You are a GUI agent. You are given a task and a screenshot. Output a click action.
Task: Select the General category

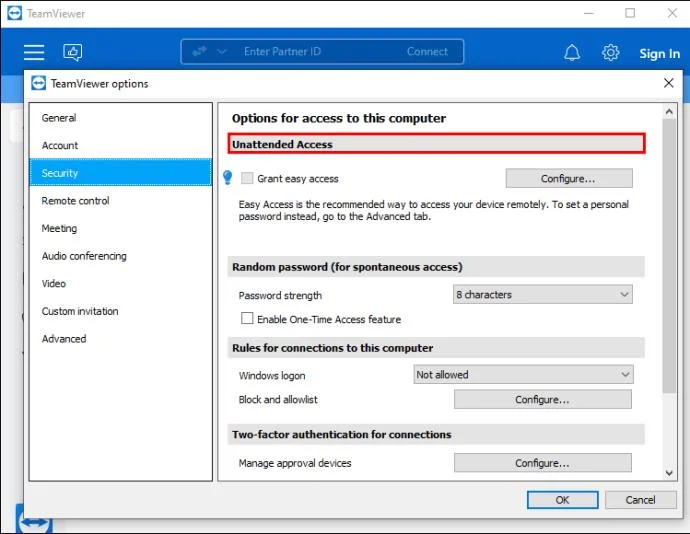point(121,118)
